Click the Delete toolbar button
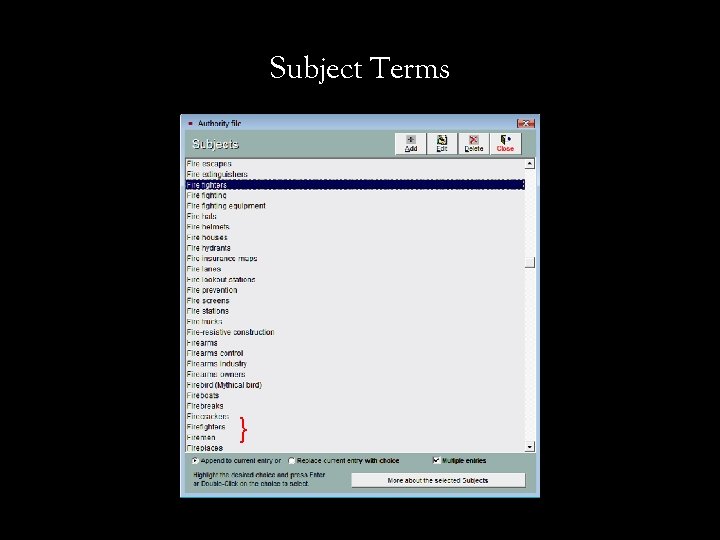720x540 pixels. click(473, 144)
